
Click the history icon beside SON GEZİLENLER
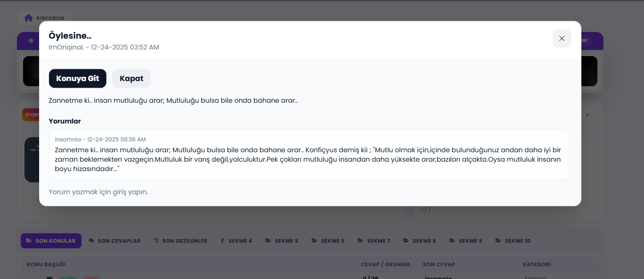tap(155, 240)
